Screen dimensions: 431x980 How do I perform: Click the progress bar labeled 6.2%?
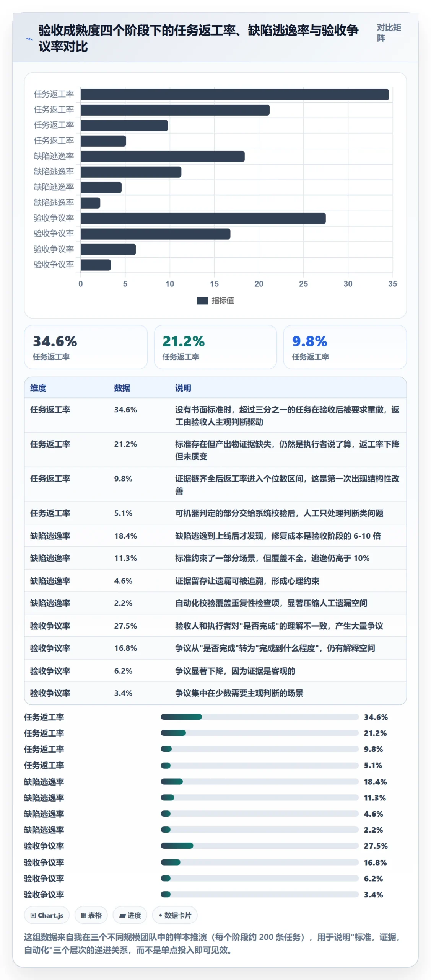[x=260, y=878]
